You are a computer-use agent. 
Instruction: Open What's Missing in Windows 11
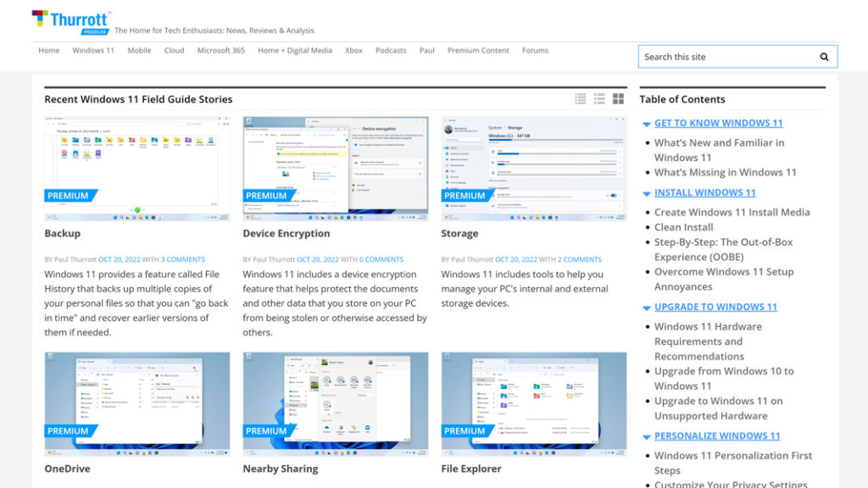[726, 172]
